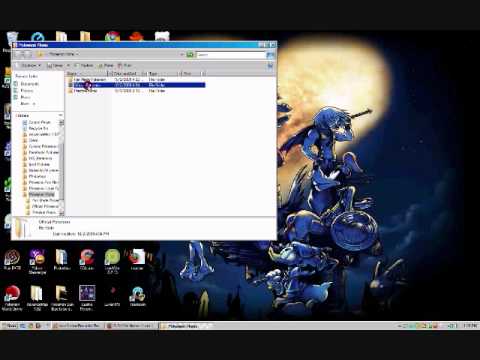
Task: Select Recycle Bin in Folders tree
Action: pos(35,128)
